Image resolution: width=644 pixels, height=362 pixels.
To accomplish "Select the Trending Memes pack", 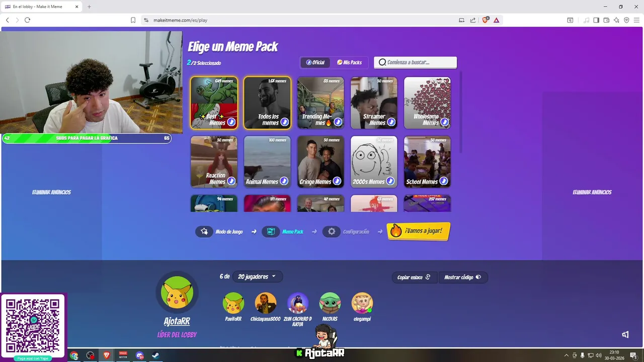I will pyautogui.click(x=320, y=103).
